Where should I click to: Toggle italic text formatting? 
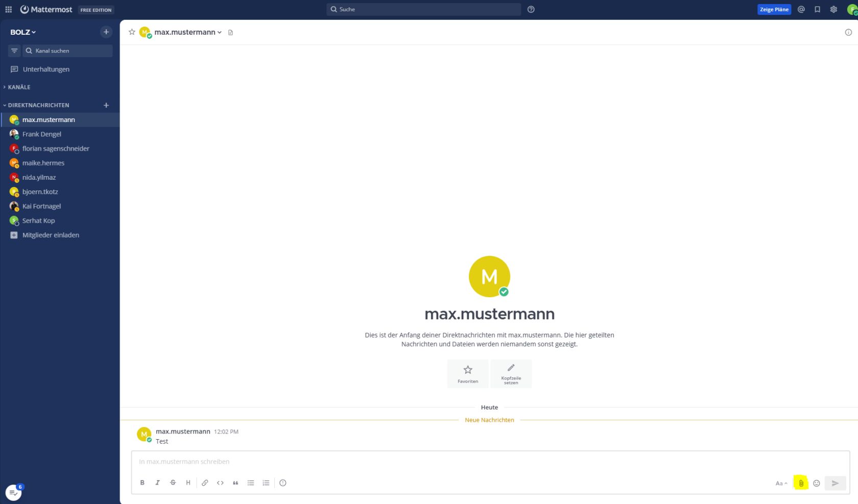157,483
